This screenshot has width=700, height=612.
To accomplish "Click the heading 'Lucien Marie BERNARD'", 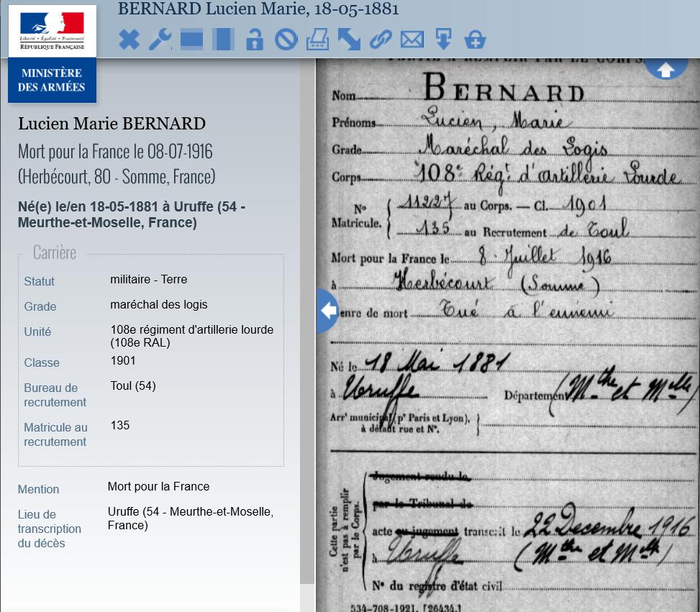I will coord(112,124).
